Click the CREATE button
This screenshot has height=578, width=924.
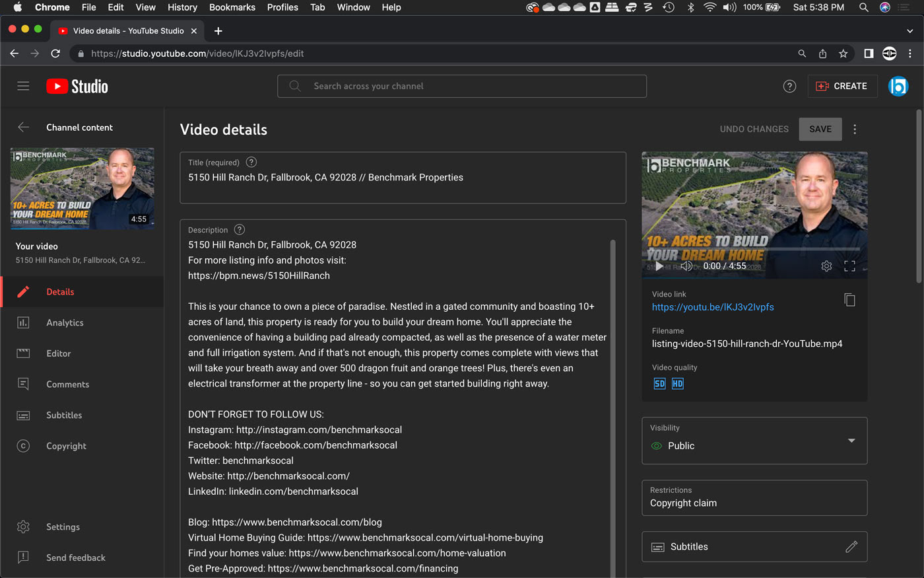point(842,86)
